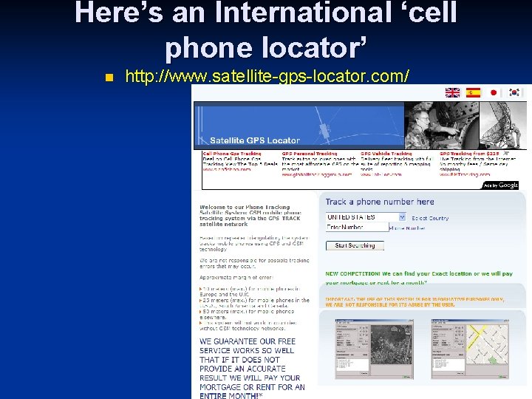The image size is (532, 399).
Task: Click the 'Welcome to our Phone Tracking' paragraph
Action: [x=250, y=216]
